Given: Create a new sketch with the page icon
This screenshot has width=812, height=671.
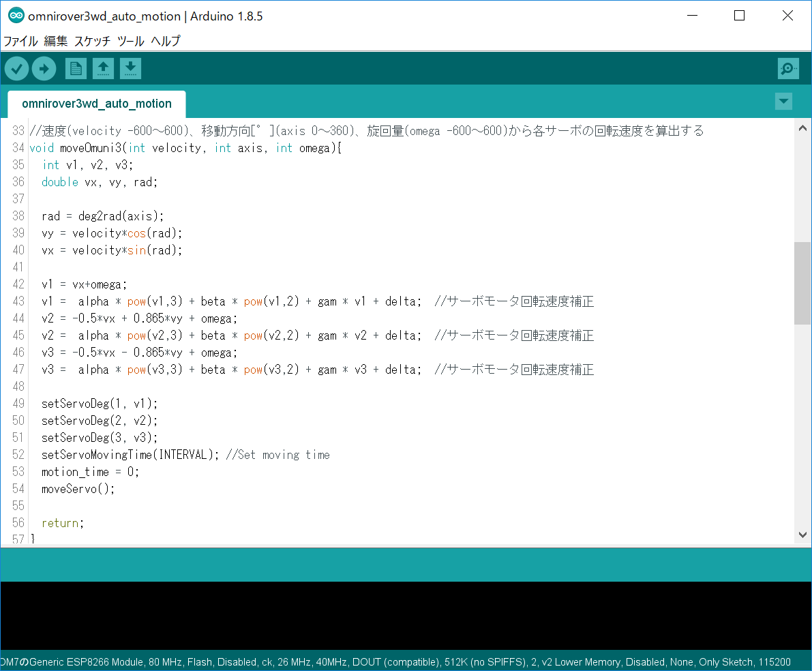Looking at the screenshot, I should pyautogui.click(x=76, y=68).
